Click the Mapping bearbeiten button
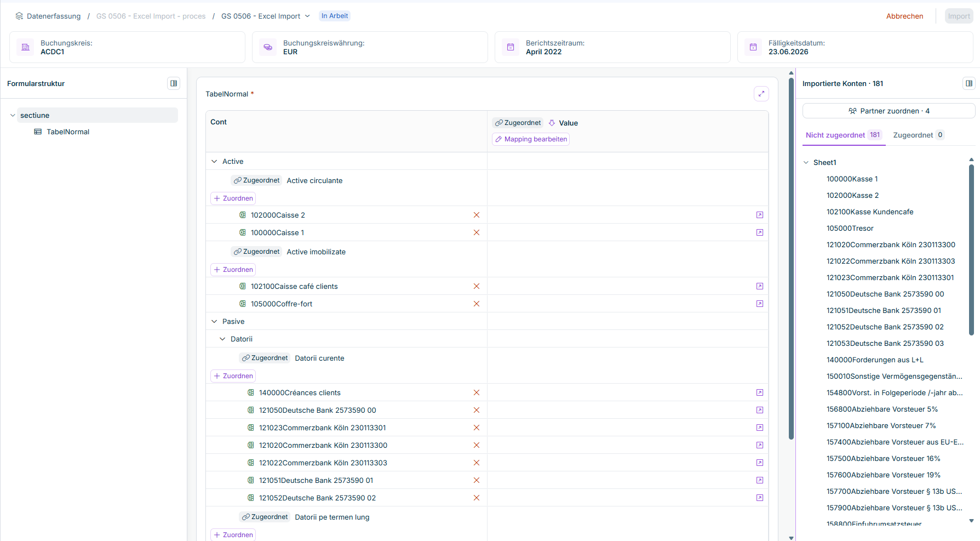Screen dimensions: 980x541 (531, 139)
